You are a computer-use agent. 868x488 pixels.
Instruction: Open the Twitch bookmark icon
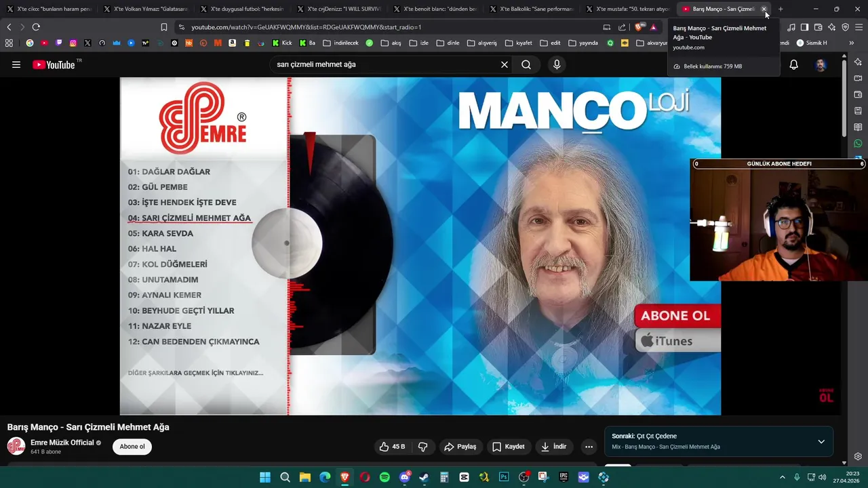(59, 43)
